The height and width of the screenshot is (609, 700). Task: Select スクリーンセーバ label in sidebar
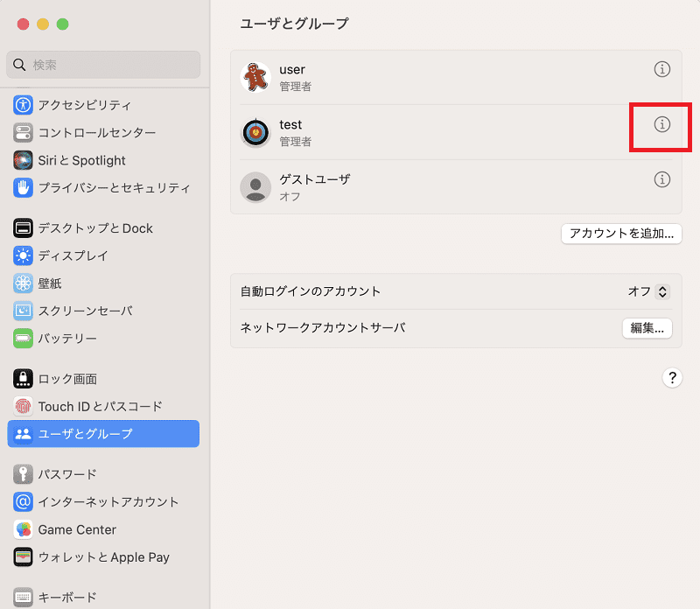click(85, 311)
